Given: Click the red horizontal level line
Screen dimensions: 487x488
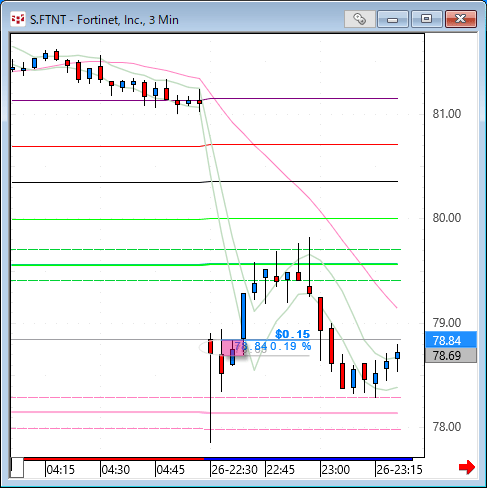Looking at the screenshot, I should pos(205,145).
